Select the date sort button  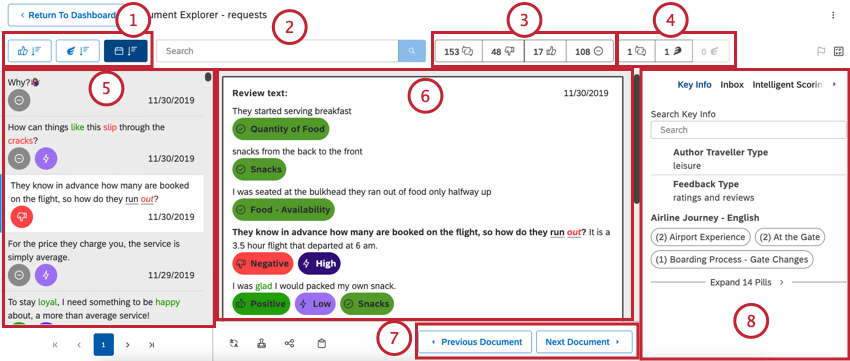click(126, 51)
